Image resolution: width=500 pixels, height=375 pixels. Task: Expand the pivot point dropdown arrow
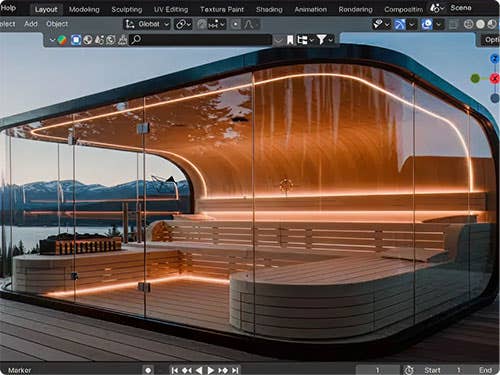(x=189, y=25)
